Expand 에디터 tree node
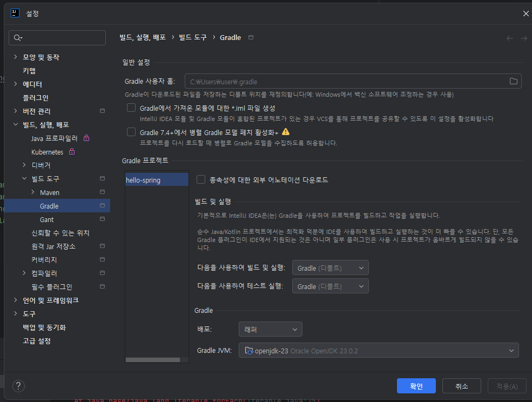The image size is (532, 402). tap(15, 84)
